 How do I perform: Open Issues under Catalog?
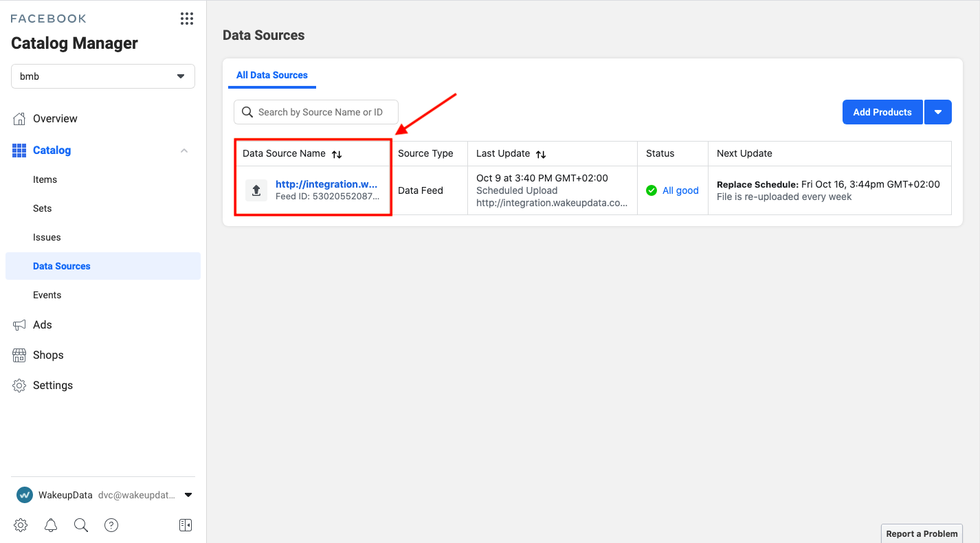point(47,237)
